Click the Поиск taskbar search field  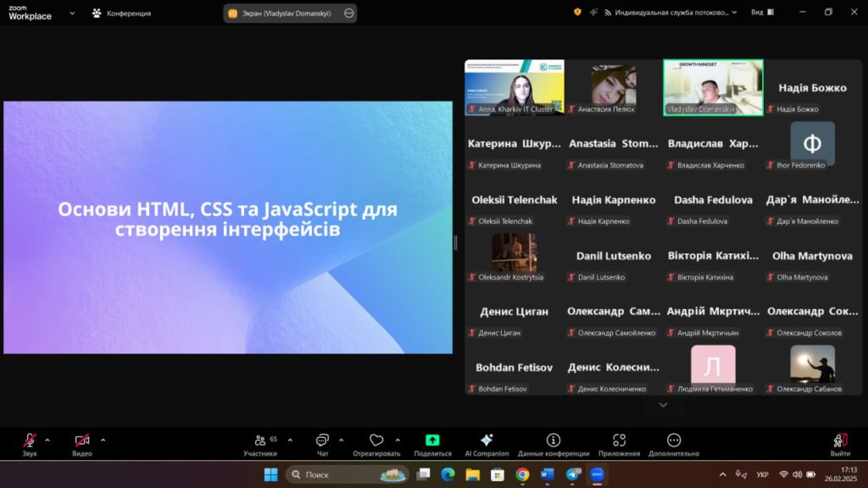tap(347, 474)
